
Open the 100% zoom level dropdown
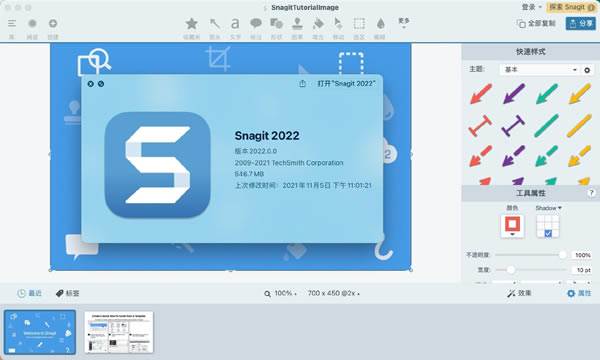click(x=280, y=293)
